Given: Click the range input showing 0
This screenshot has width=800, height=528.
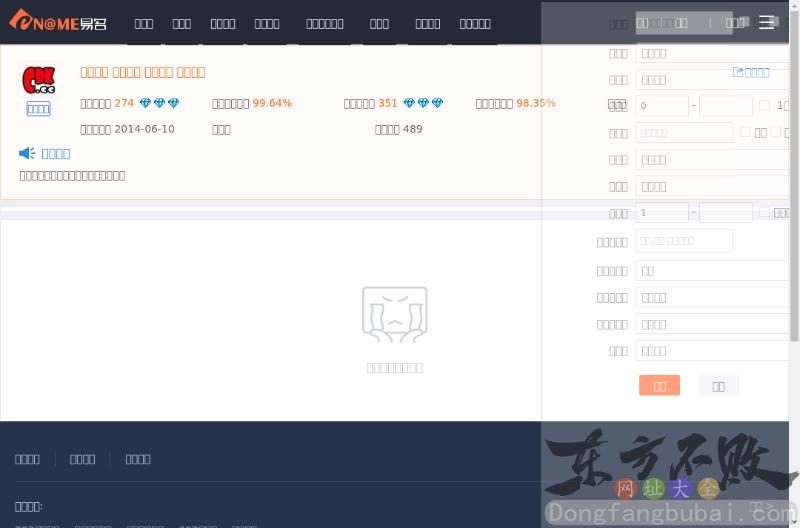Looking at the screenshot, I should (662, 106).
